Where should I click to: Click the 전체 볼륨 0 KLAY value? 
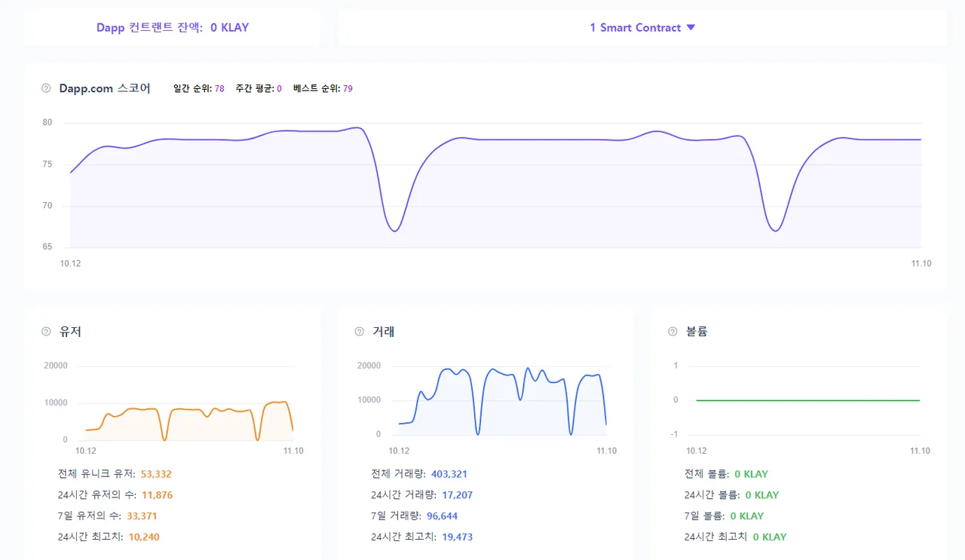coord(751,474)
